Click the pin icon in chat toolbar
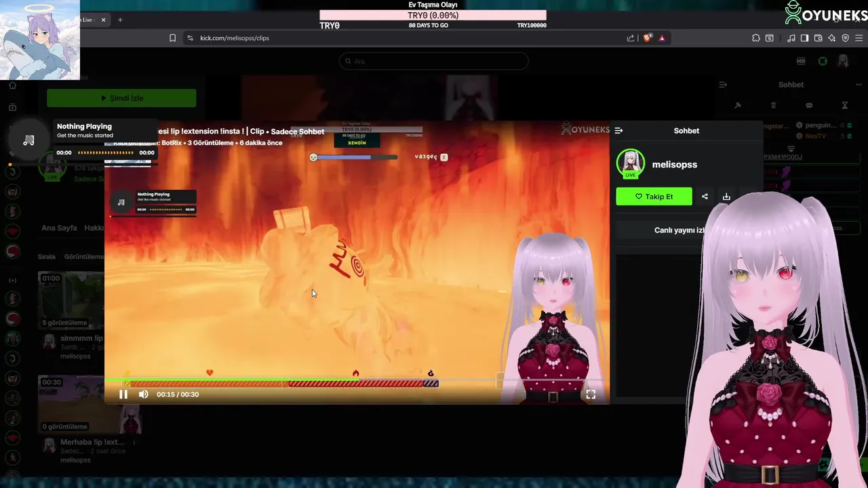Viewport: 868px width, 488px height. coord(738,106)
